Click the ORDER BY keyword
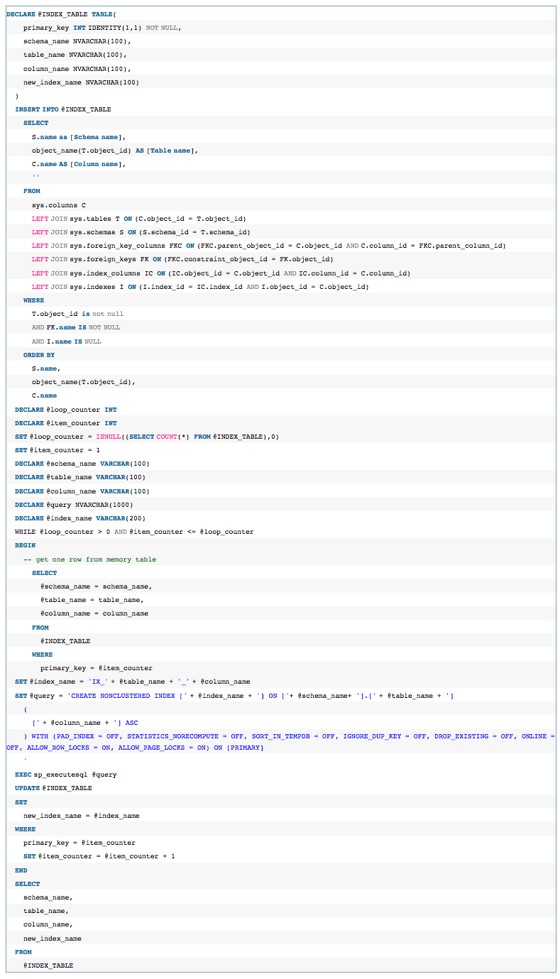560x979 pixels. (x=39, y=355)
